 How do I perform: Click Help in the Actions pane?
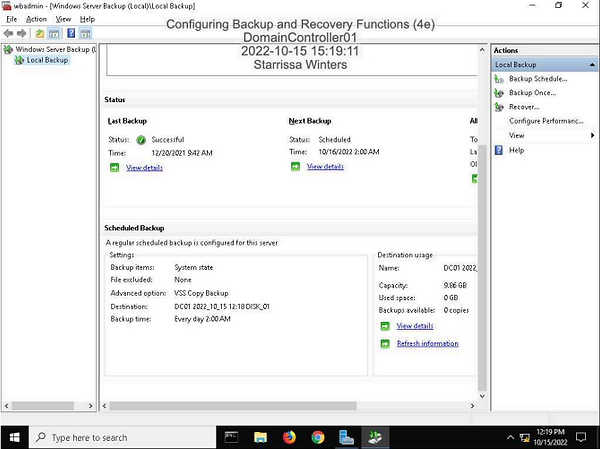click(x=516, y=150)
